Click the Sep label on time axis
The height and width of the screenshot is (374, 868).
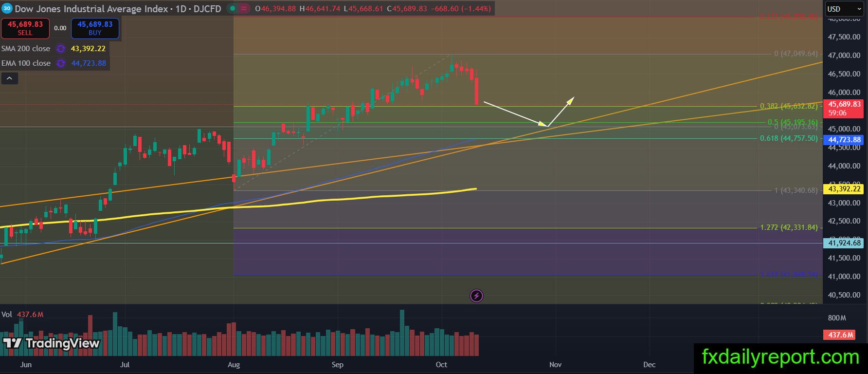[x=338, y=365]
